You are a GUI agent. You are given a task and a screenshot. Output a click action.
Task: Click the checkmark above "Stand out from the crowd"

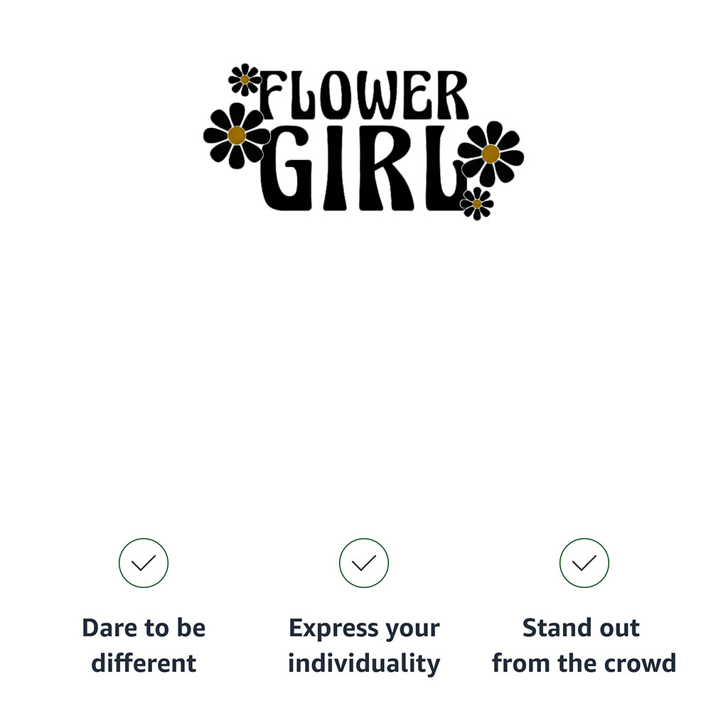pyautogui.click(x=584, y=563)
